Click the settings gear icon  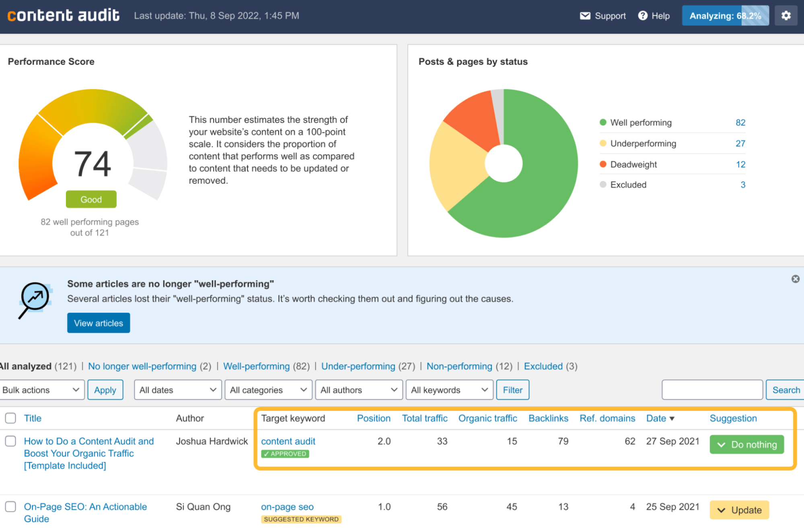pos(787,16)
